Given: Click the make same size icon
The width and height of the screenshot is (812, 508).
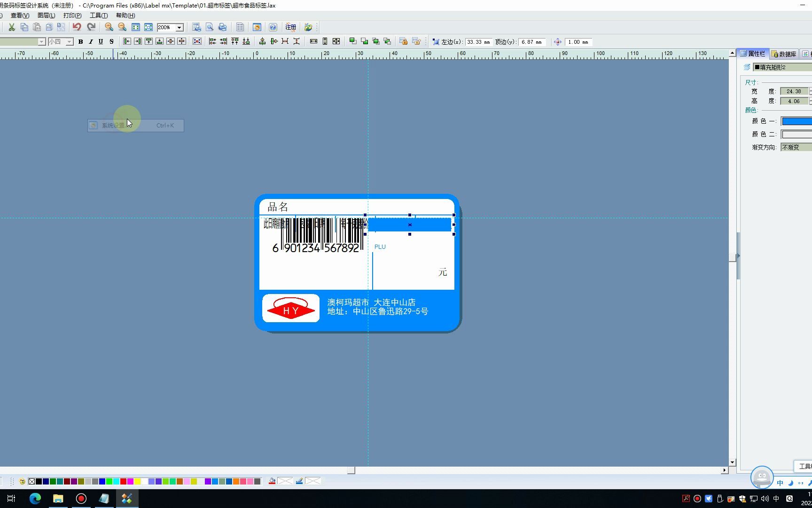Looking at the screenshot, I should (x=336, y=41).
